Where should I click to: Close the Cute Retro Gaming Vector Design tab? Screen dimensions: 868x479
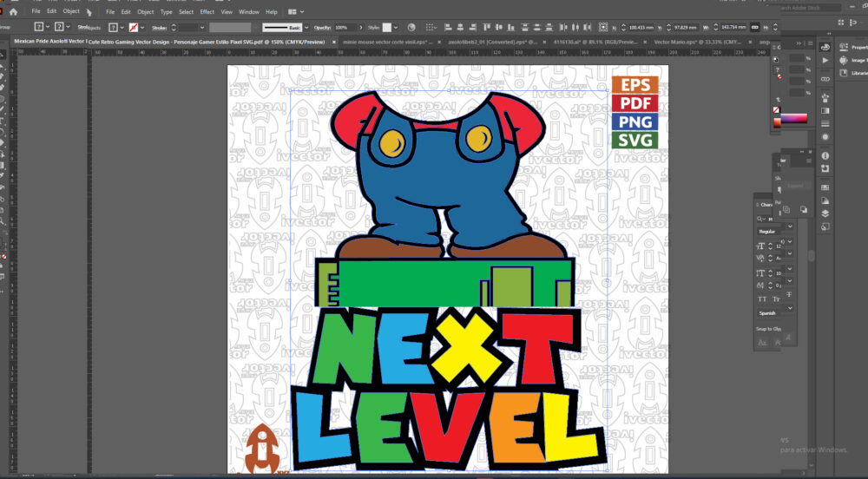click(334, 42)
